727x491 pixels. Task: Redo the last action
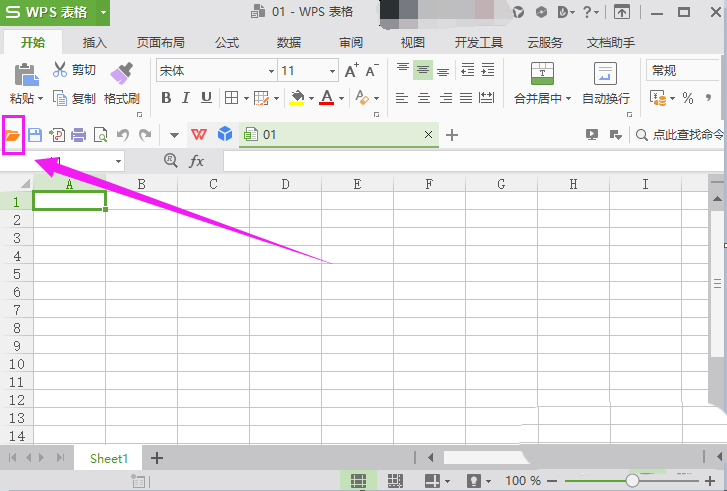pos(145,135)
